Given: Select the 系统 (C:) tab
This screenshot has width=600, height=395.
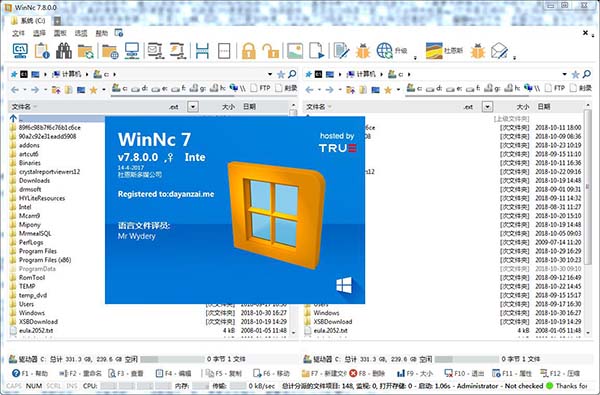Looking at the screenshot, I should [29, 21].
